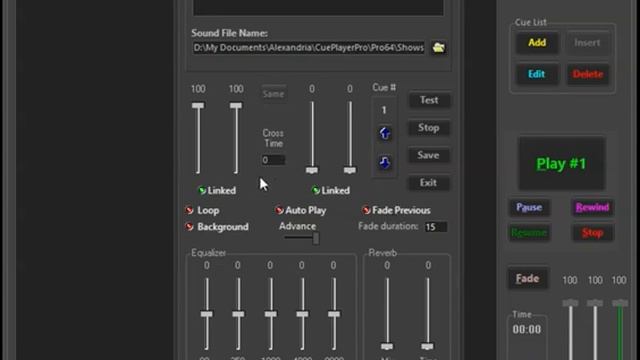Click the first Equalizer band slider handle
The image size is (640, 360).
click(207, 314)
